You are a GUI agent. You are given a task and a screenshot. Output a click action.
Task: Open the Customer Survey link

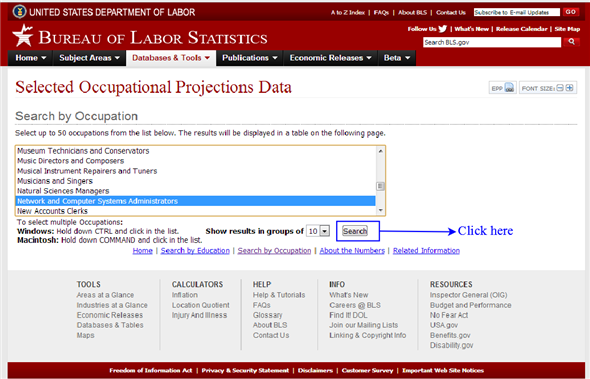pos(367,370)
